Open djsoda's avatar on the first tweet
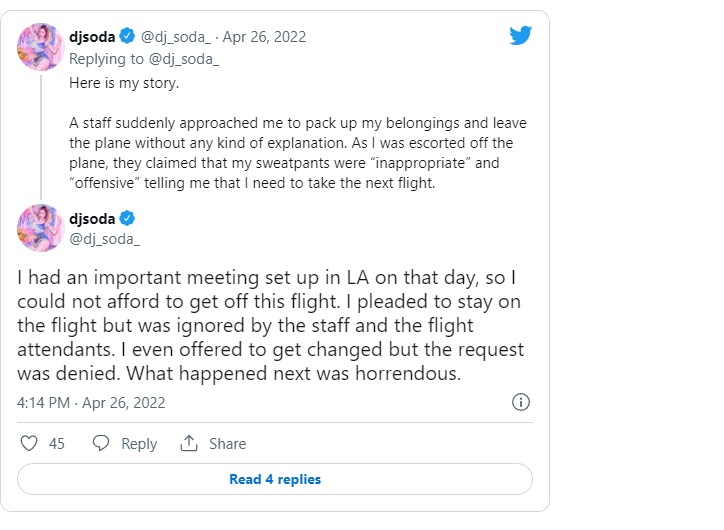 click(41, 48)
